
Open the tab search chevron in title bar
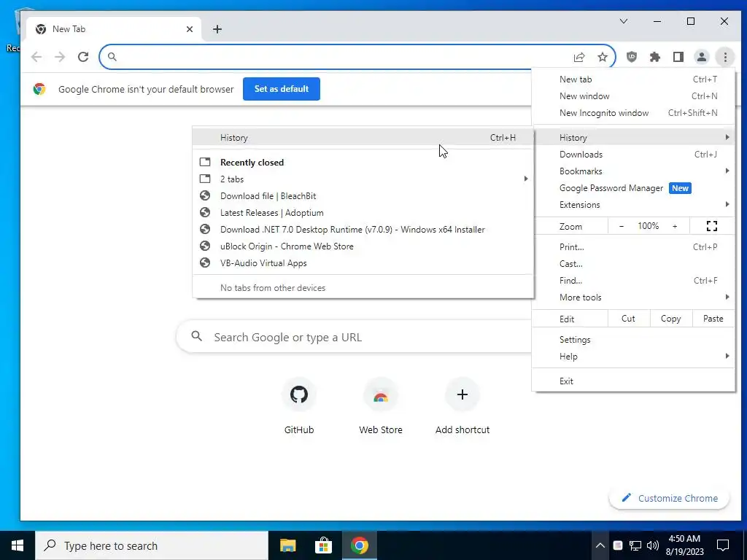click(624, 21)
